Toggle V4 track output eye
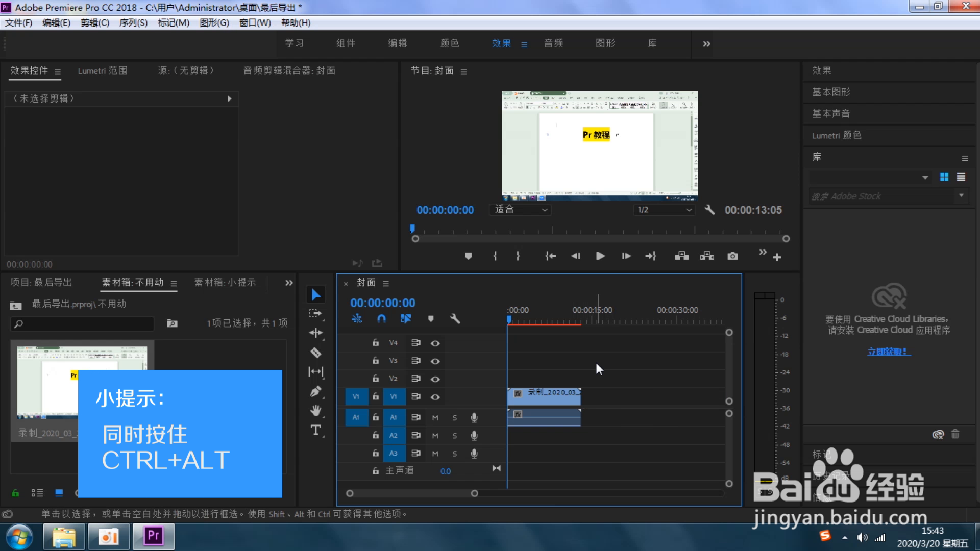The image size is (980, 551). 435,343
